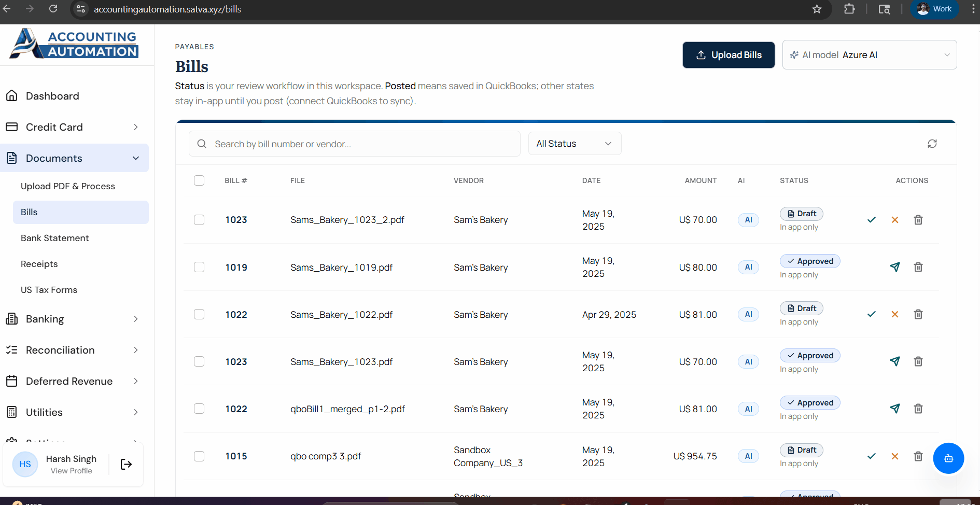
Task: Click file name "Sams_Bakery_1022.pdf"
Action: tap(341, 315)
